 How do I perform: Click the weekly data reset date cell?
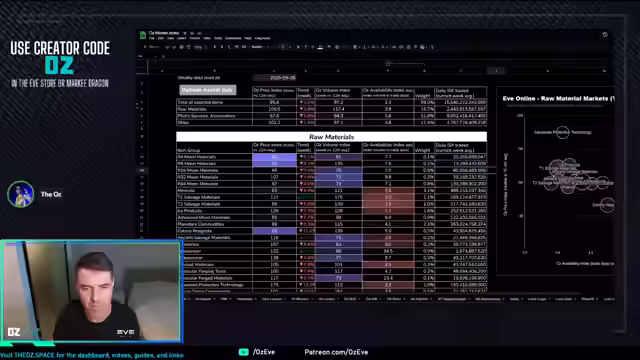(x=275, y=78)
